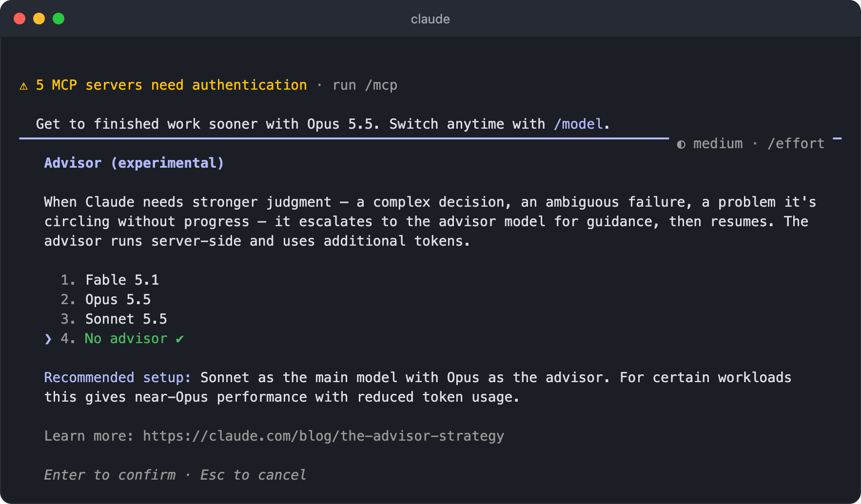The width and height of the screenshot is (861, 504).
Task: Minimize the window with the yellow button
Action: pyautogui.click(x=39, y=19)
